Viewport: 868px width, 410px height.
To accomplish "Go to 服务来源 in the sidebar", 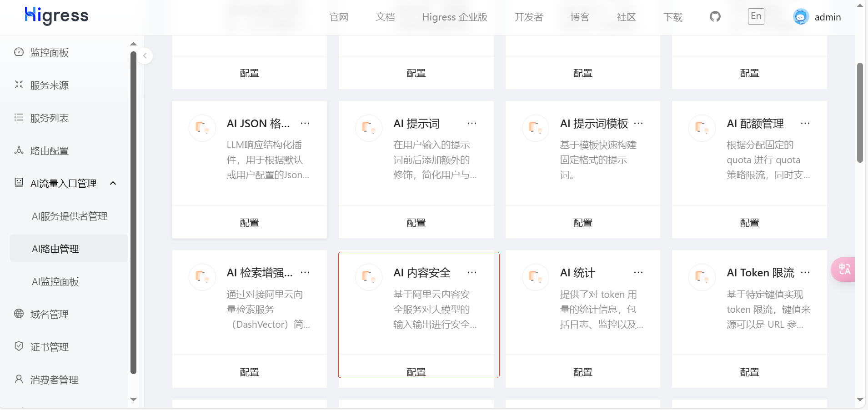I will (49, 85).
